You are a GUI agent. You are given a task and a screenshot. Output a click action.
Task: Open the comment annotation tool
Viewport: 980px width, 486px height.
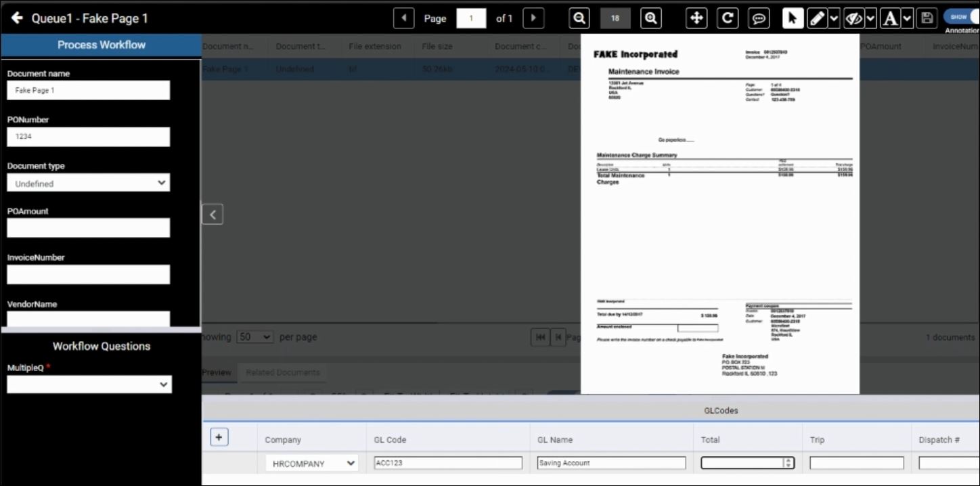[759, 18]
